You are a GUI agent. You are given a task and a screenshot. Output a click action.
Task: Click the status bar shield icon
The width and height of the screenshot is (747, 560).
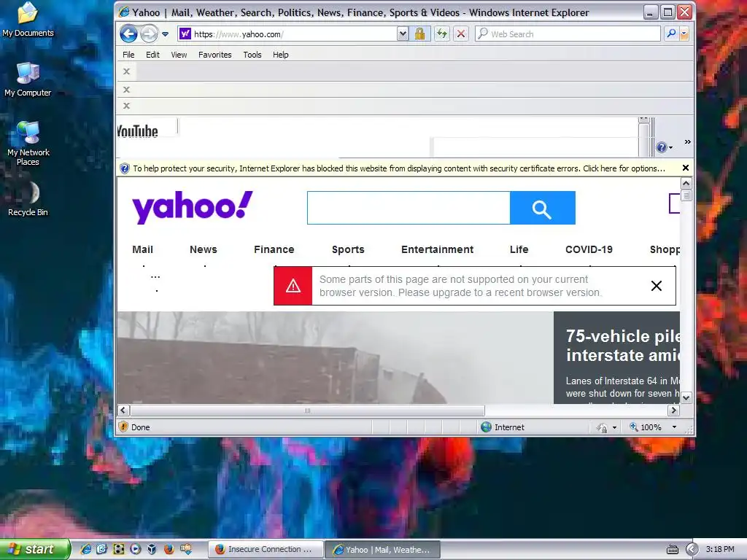(123, 427)
